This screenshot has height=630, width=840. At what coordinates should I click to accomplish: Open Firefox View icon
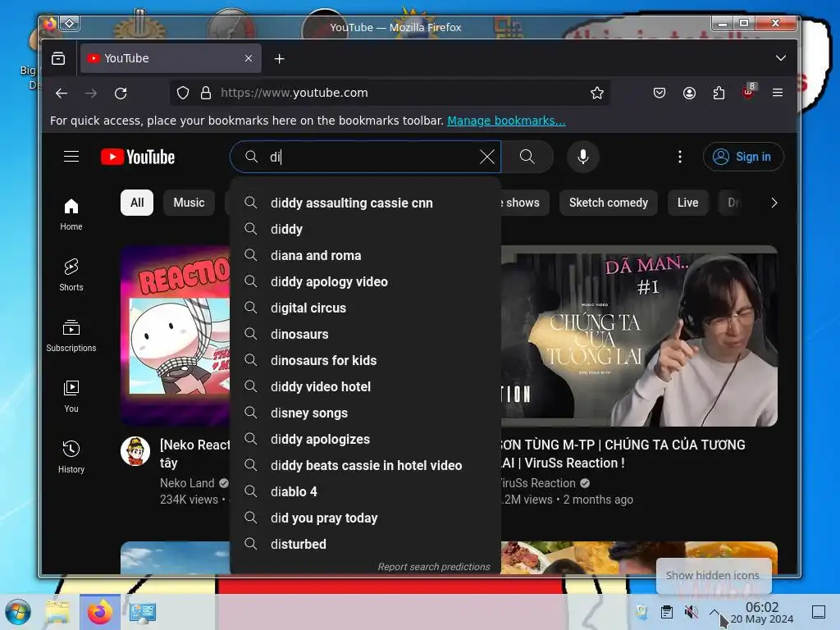[58, 58]
